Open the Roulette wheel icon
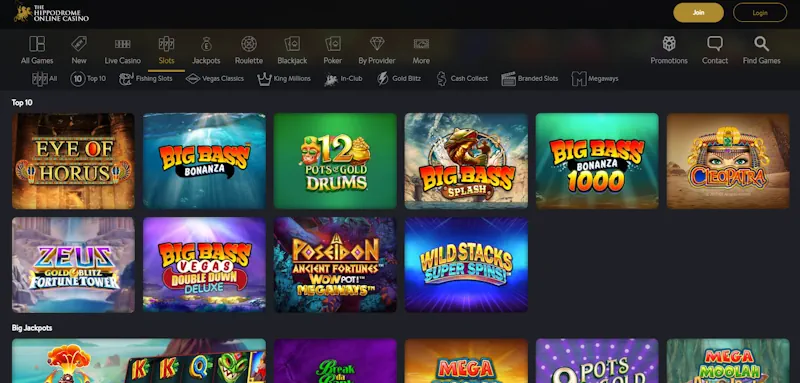This screenshot has width=800, height=383. (x=249, y=44)
